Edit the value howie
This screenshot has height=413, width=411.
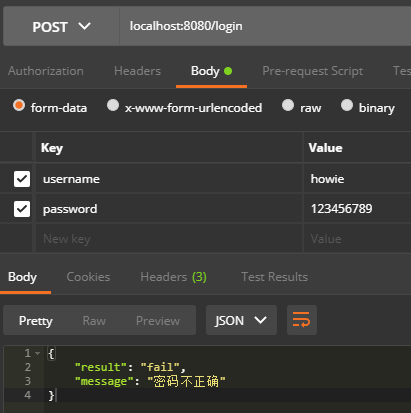(x=357, y=179)
